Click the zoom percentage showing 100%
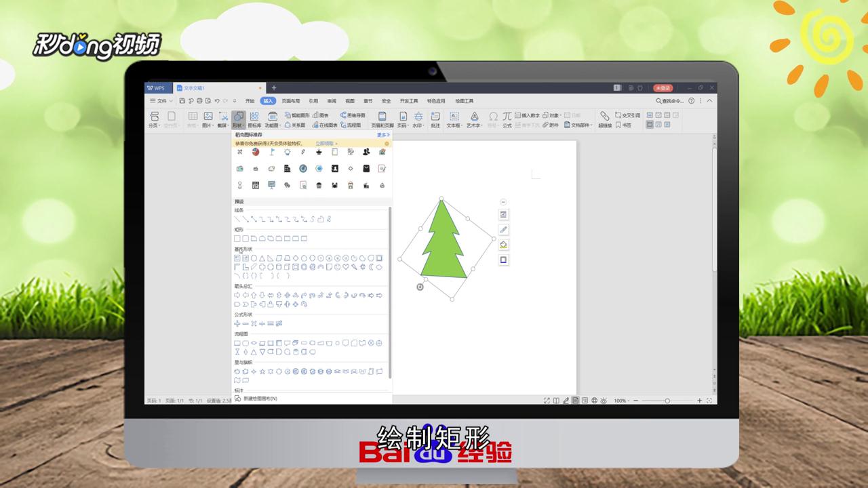The width and height of the screenshot is (868, 488). coord(618,401)
